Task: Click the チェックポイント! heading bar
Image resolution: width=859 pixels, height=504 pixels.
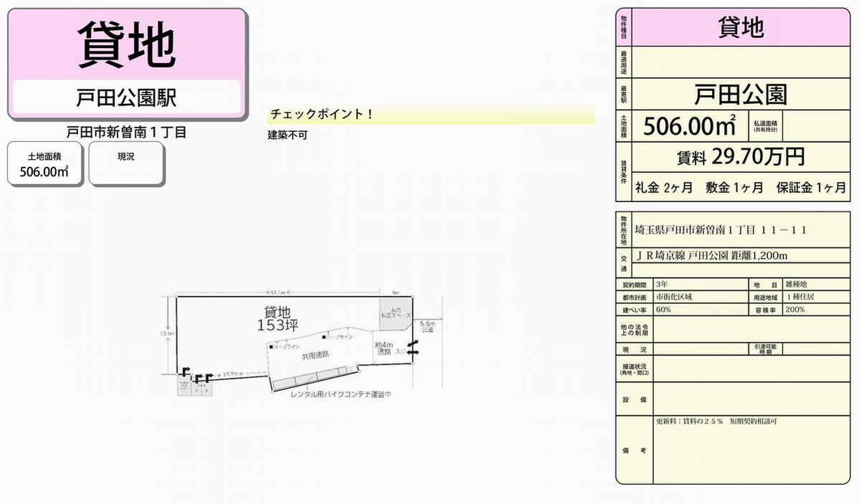Action: tap(431, 115)
